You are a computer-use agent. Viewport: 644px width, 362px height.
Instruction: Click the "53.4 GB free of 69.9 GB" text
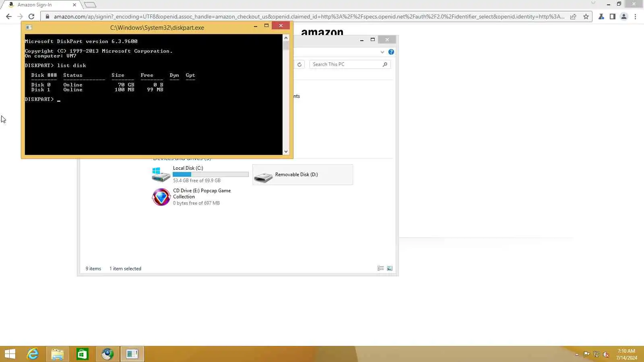197,181
